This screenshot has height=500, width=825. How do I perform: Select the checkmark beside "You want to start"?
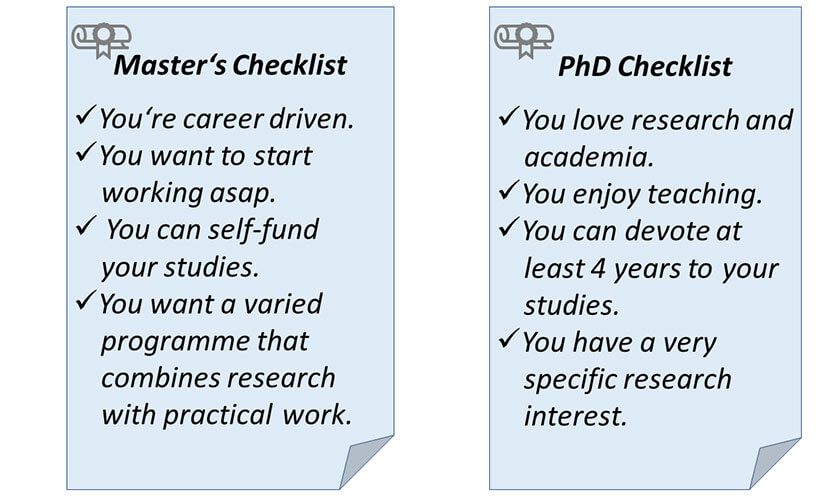pos(86,152)
